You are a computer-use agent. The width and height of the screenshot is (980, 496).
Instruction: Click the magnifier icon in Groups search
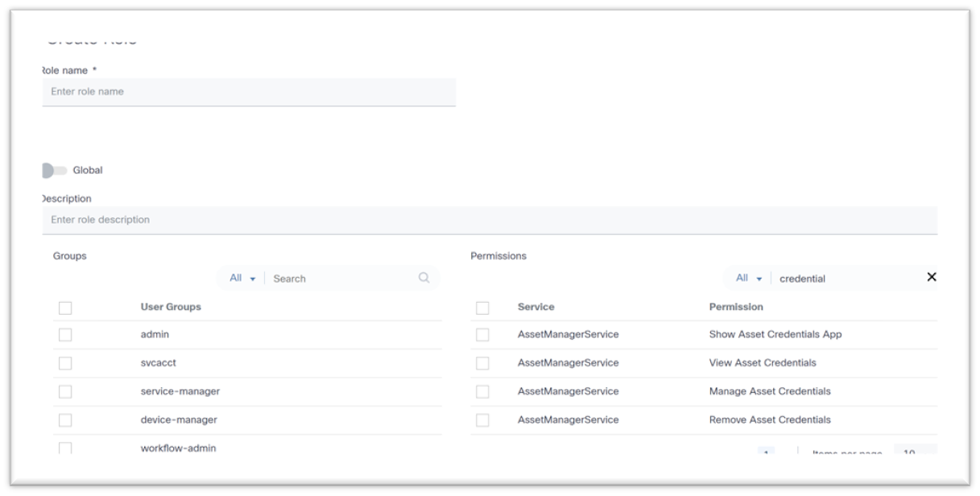[x=424, y=277]
